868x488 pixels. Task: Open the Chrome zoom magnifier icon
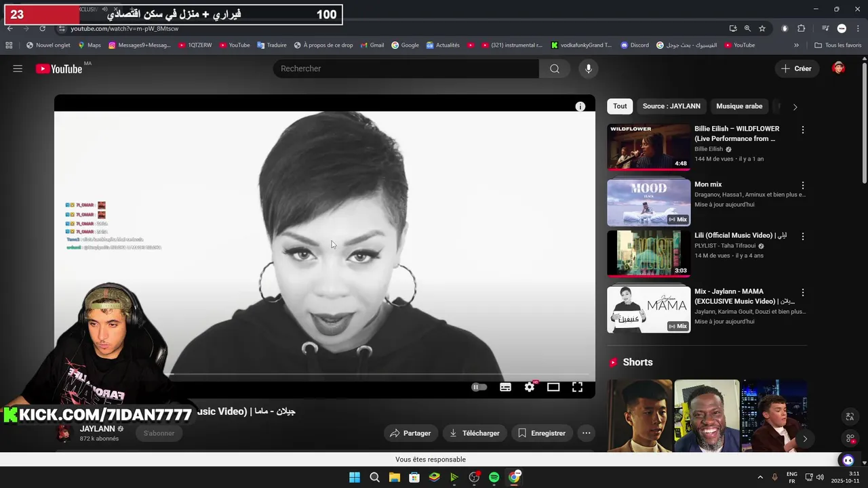pos(747,28)
